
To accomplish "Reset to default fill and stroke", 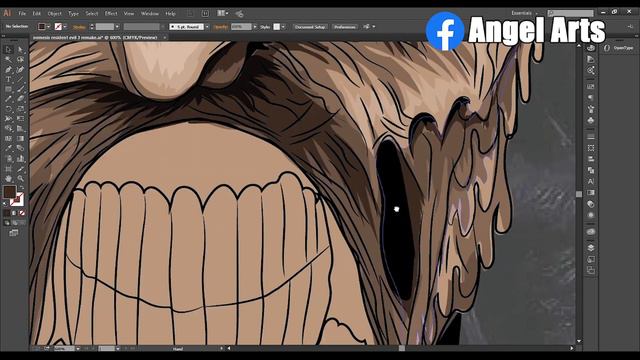I will click(x=5, y=203).
